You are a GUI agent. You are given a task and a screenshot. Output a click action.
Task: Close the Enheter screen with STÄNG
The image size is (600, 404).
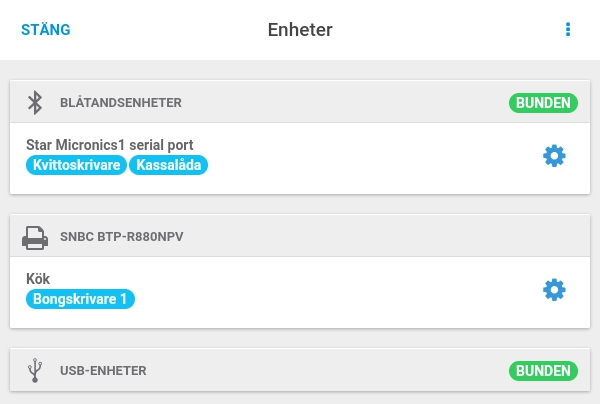point(46,30)
